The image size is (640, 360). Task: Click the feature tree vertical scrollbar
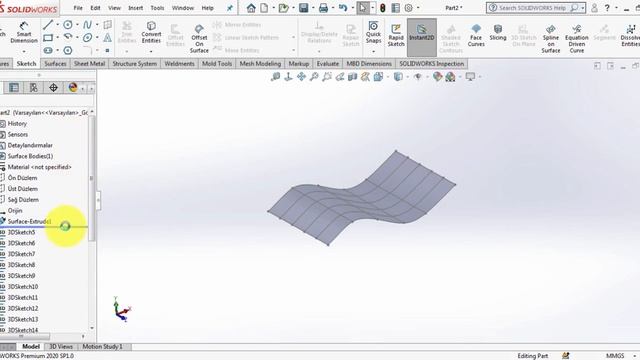[91, 178]
